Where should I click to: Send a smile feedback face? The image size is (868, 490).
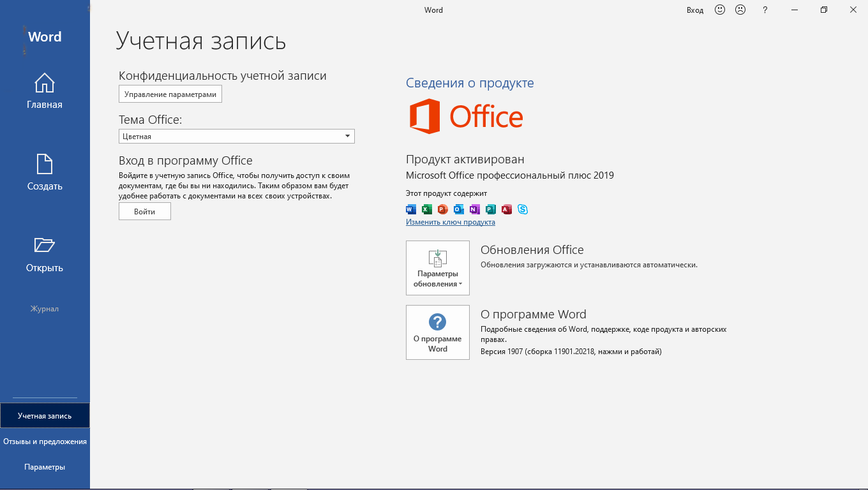pos(720,10)
